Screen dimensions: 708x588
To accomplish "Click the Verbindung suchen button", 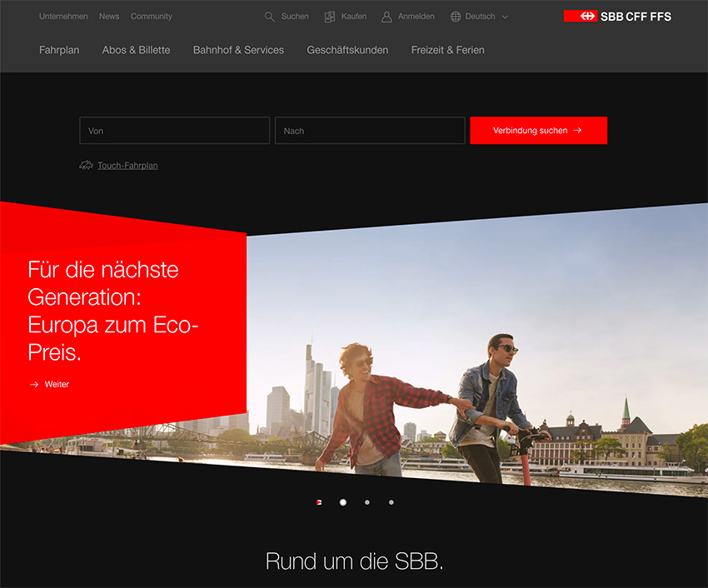I will coord(538,131).
